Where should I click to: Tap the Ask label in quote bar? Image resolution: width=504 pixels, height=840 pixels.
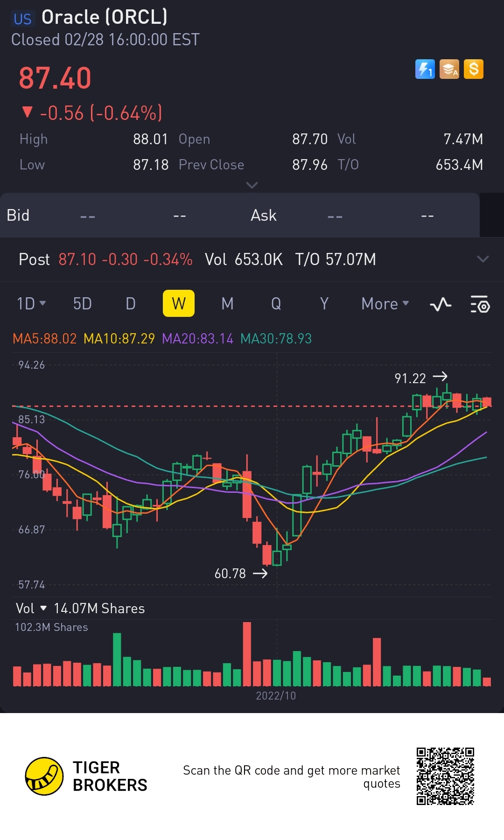pos(264,215)
